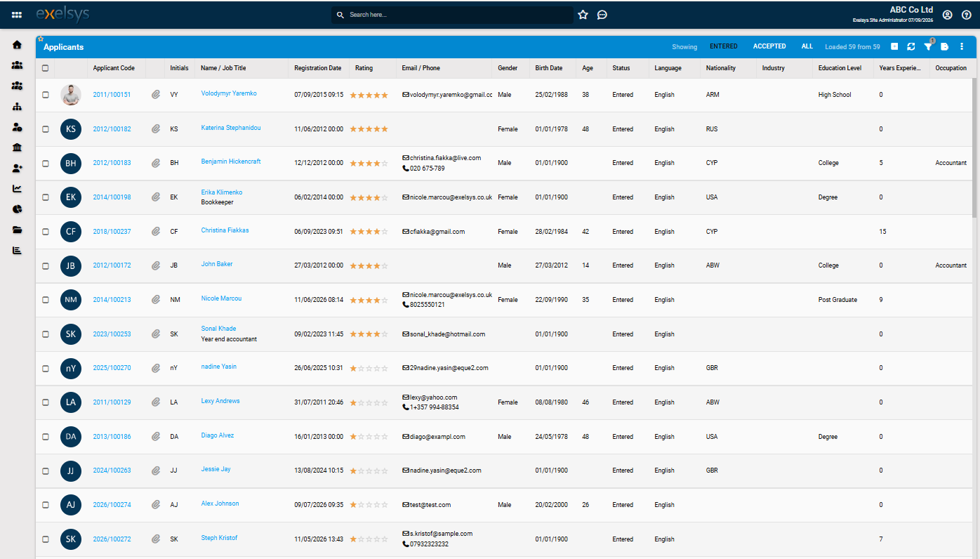
Task: Check the box for Volodymyr Yaremko
Action: 46,95
